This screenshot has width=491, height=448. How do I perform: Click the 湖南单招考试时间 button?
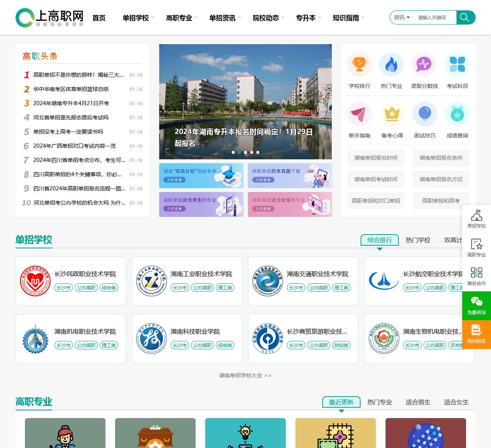[376, 179]
